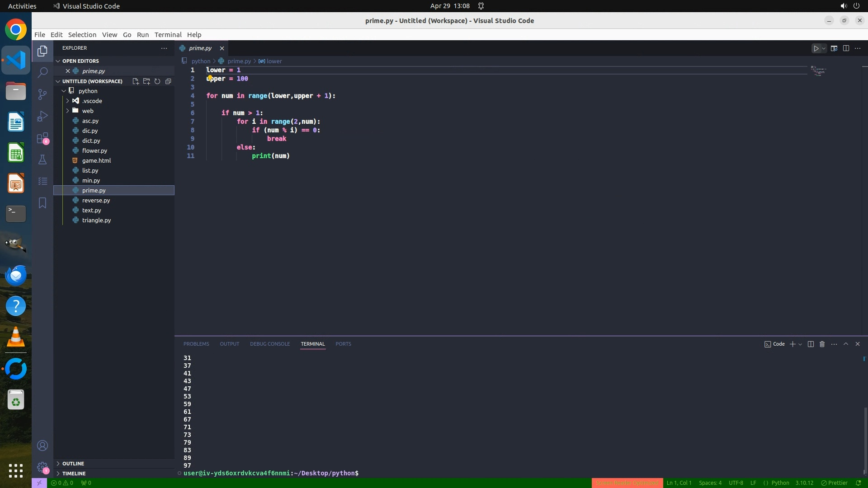The width and height of the screenshot is (868, 488).
Task: Open the Search view in the activity bar
Action: [x=42, y=72]
